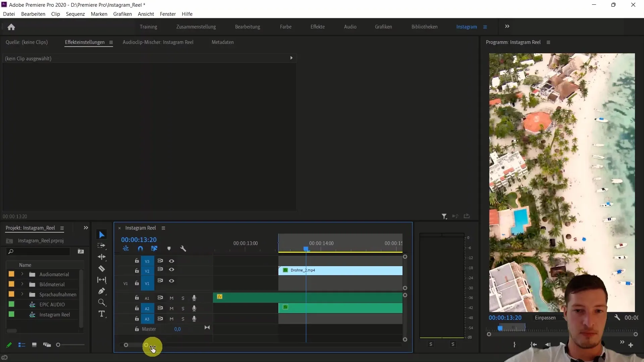Select the Selection tool arrow
644x362 pixels.
pos(102,235)
